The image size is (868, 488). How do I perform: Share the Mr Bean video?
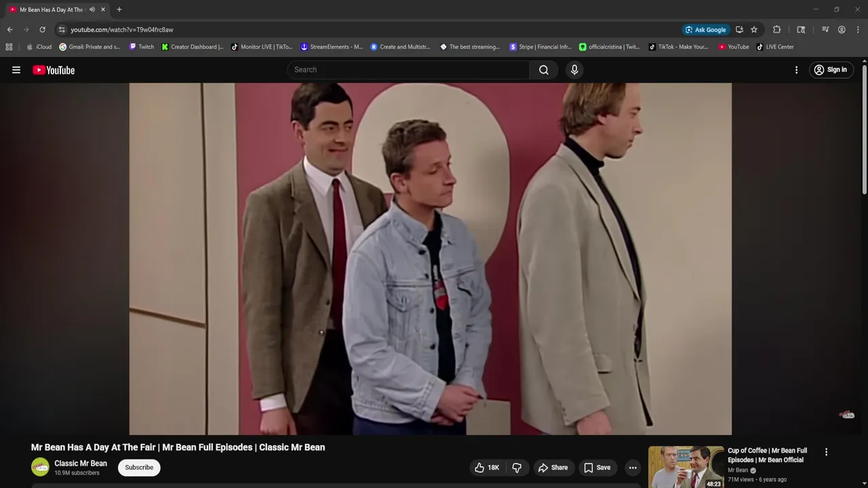pyautogui.click(x=553, y=468)
